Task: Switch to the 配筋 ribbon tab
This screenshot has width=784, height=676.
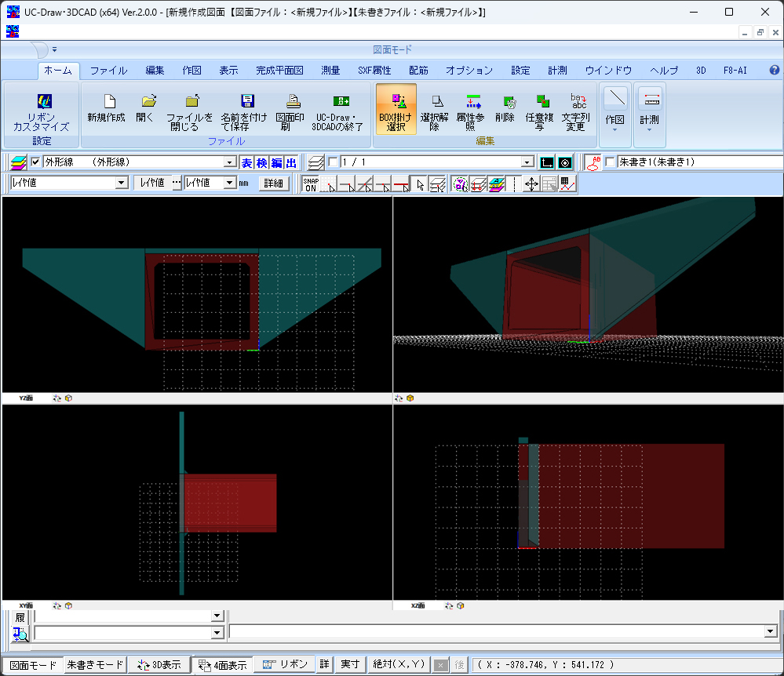Action: (418, 71)
